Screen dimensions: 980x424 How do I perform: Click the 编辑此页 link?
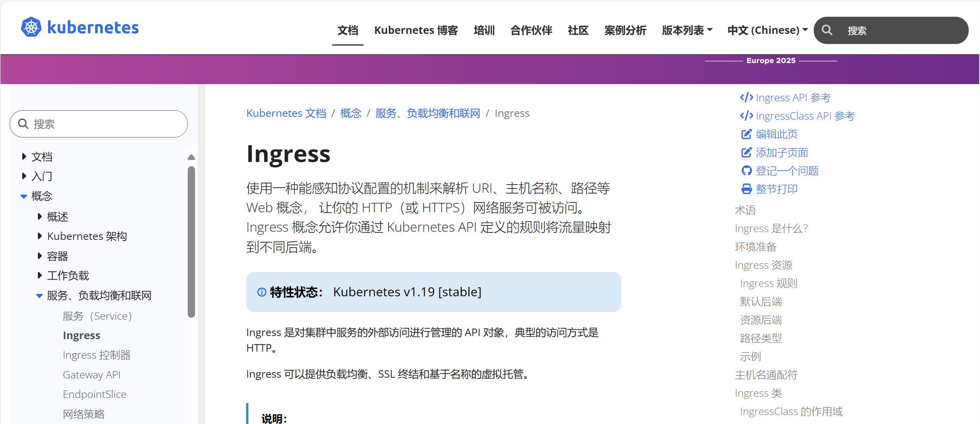click(x=777, y=134)
